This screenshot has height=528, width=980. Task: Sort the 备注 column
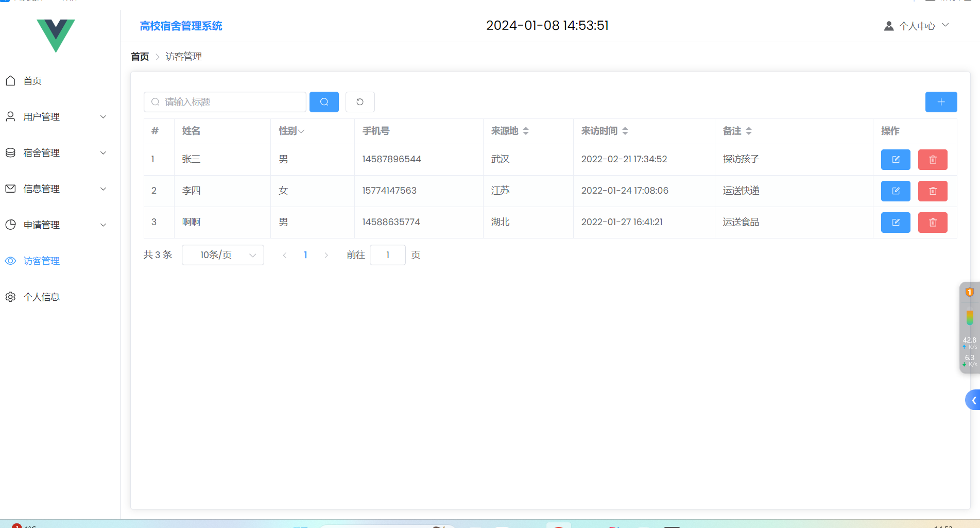pos(749,131)
